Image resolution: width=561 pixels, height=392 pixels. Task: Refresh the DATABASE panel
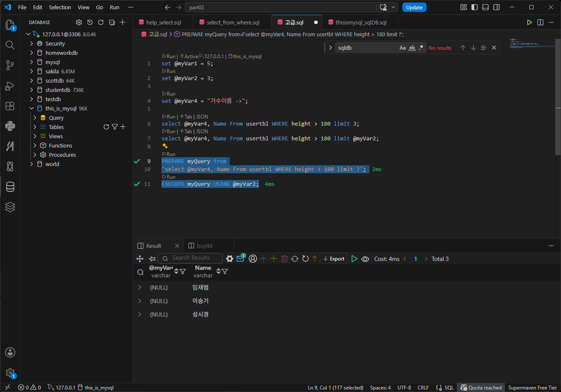tap(101, 22)
